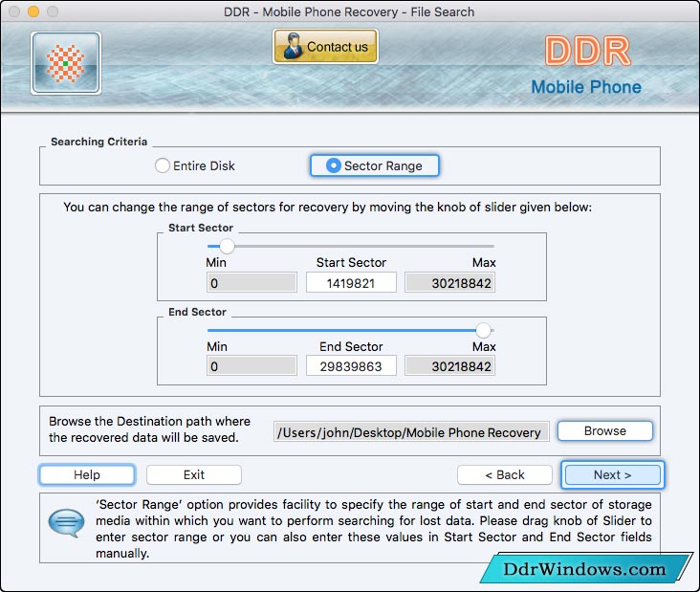Screen dimensions: 700x592
Task: Click the Start Sector group label
Action: [201, 228]
